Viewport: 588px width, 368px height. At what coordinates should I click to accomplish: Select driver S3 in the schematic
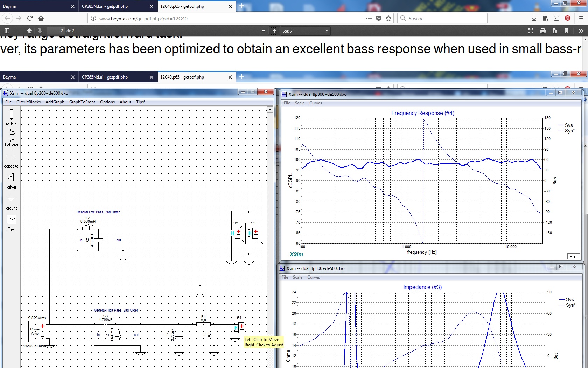click(257, 233)
